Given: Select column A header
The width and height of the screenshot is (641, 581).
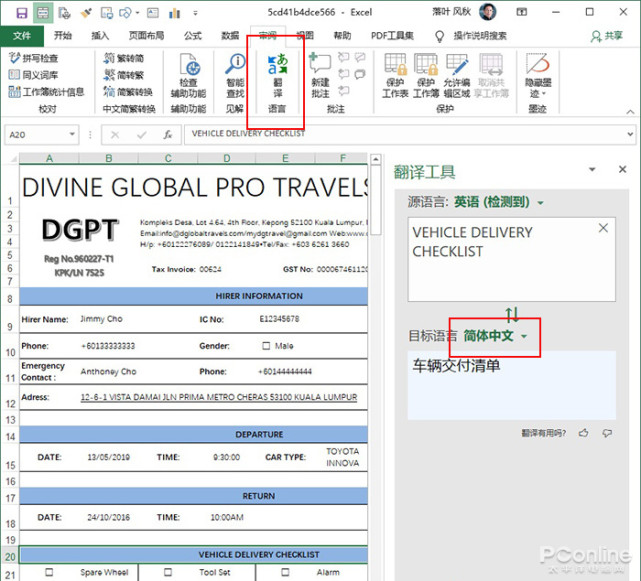Looking at the screenshot, I should 49,158.
